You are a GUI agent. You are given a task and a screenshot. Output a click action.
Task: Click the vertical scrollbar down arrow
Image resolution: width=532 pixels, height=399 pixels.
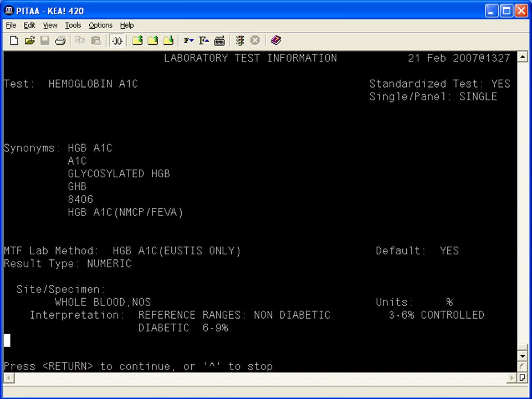click(523, 356)
